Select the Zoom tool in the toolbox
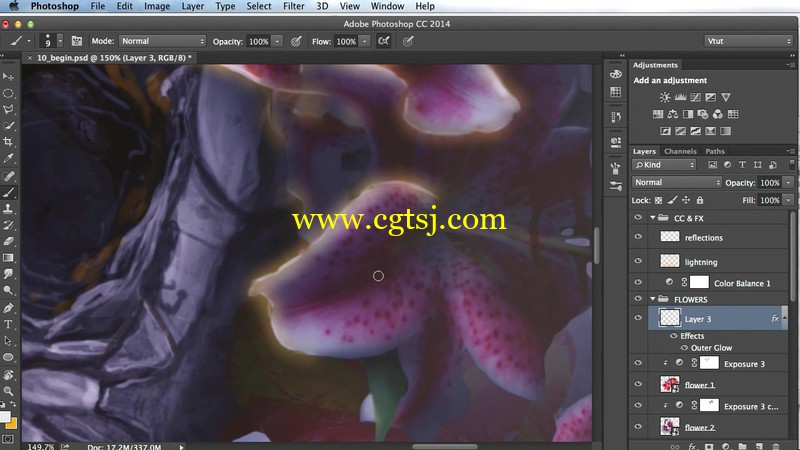 pyautogui.click(x=8, y=391)
